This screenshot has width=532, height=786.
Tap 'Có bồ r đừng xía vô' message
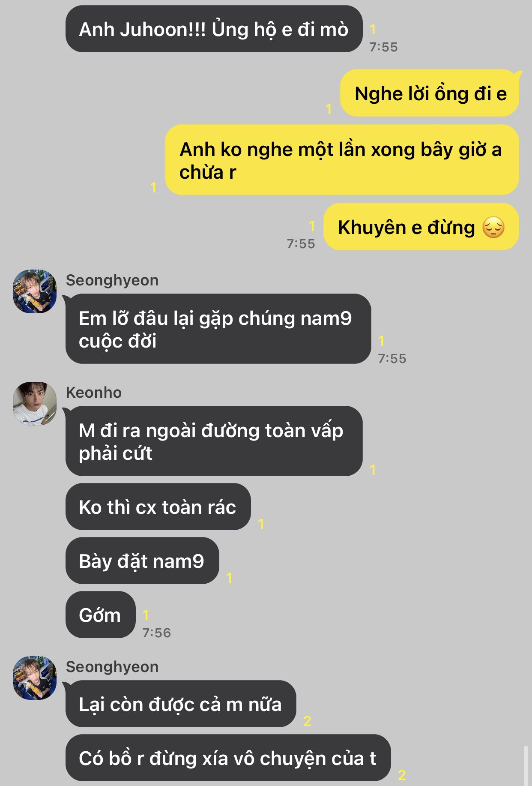[228, 758]
